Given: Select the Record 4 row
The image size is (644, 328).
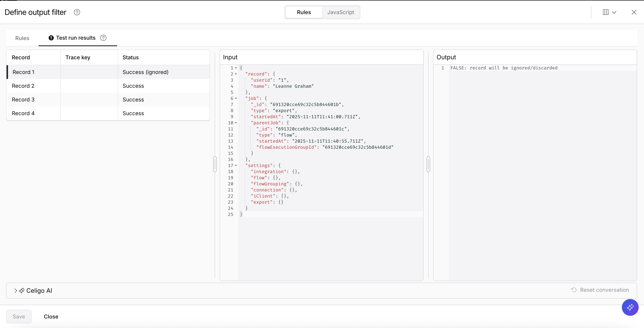Looking at the screenshot, I should (108, 113).
